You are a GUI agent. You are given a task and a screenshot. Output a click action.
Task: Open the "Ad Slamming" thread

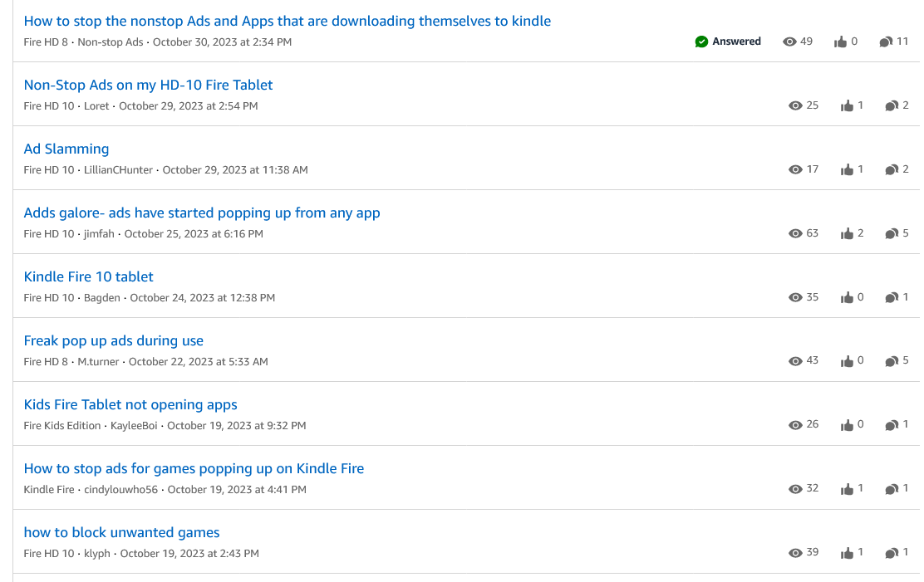tap(66, 149)
